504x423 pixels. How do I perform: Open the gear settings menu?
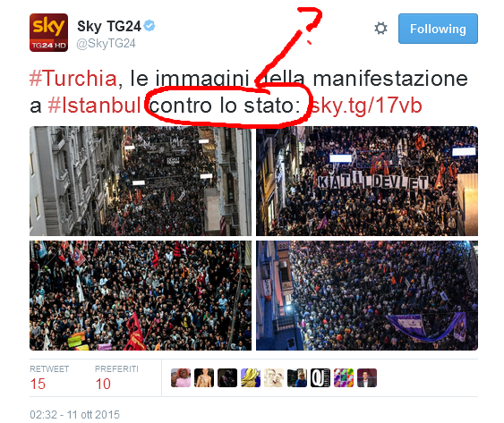coord(380,29)
